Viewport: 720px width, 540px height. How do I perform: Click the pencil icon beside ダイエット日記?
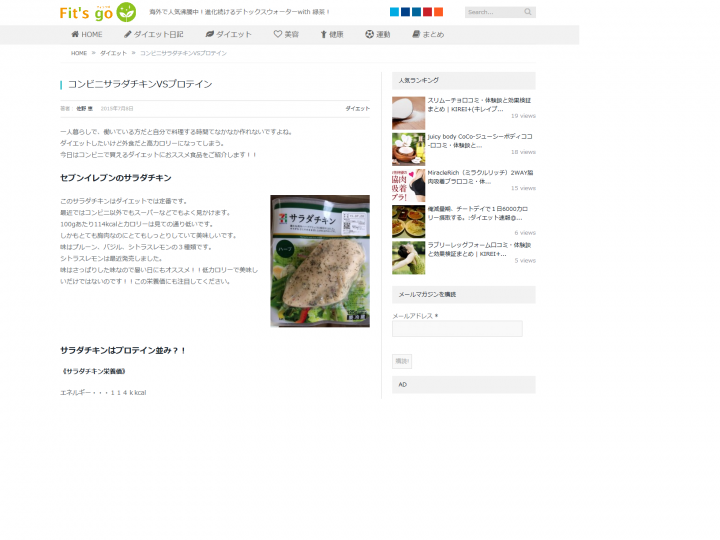point(128,34)
